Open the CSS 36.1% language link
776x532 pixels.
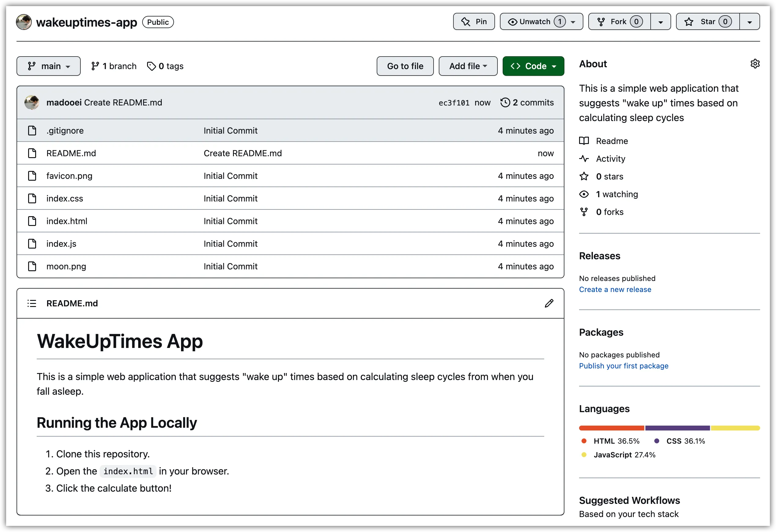point(679,441)
